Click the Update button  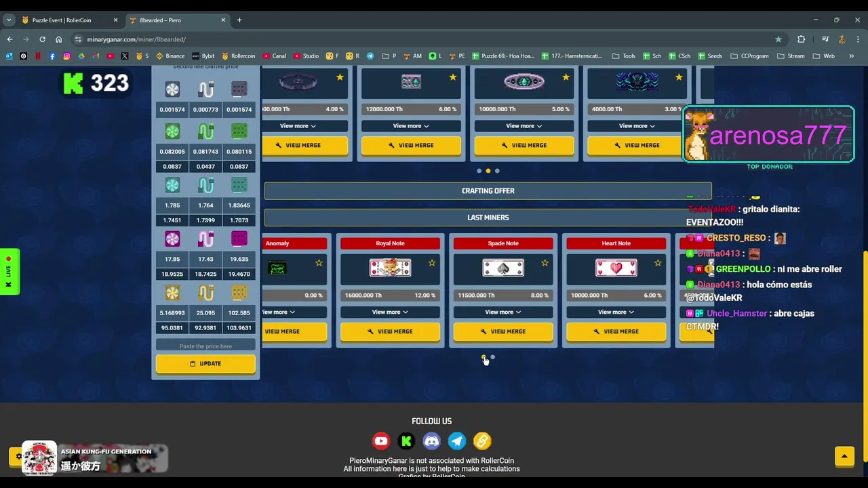[205, 364]
